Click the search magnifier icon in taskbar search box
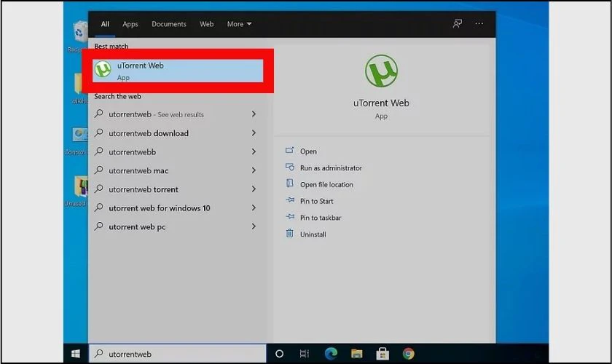This screenshot has width=612, height=364. [99, 354]
